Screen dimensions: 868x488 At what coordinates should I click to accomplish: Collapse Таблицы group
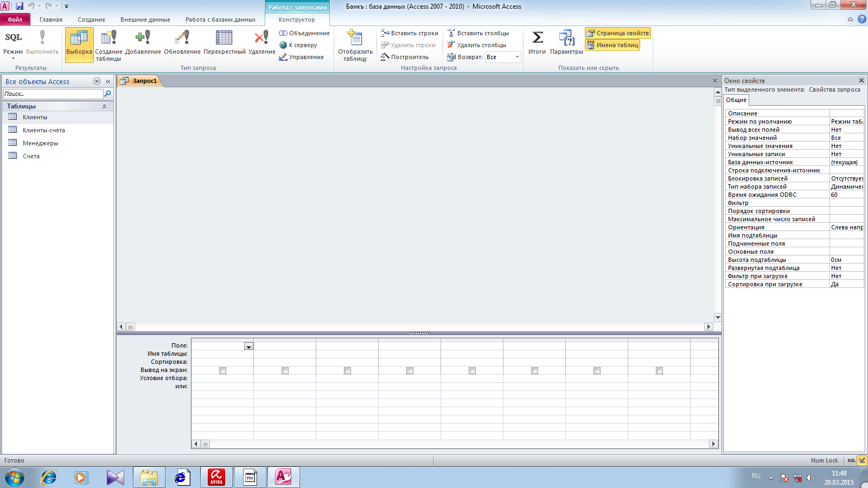pyautogui.click(x=104, y=106)
